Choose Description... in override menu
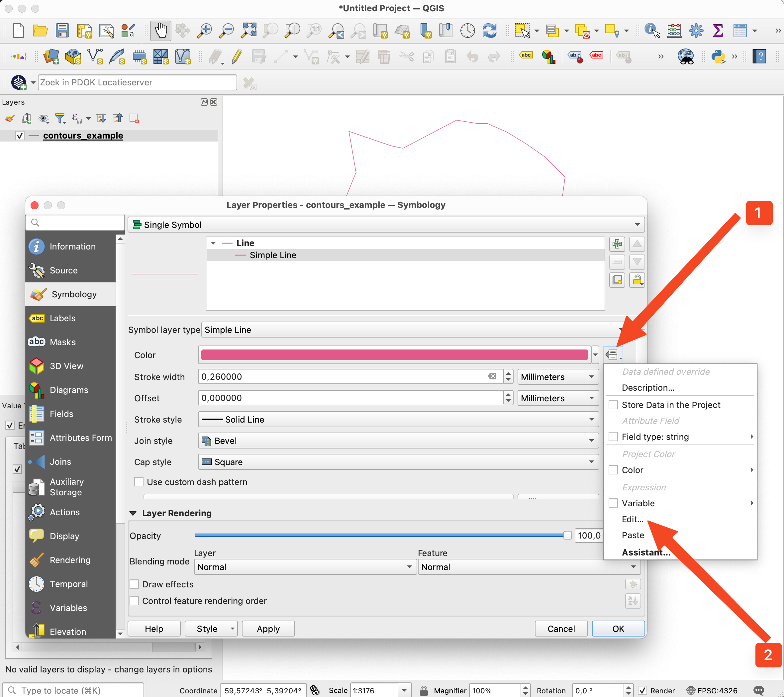 click(x=648, y=388)
